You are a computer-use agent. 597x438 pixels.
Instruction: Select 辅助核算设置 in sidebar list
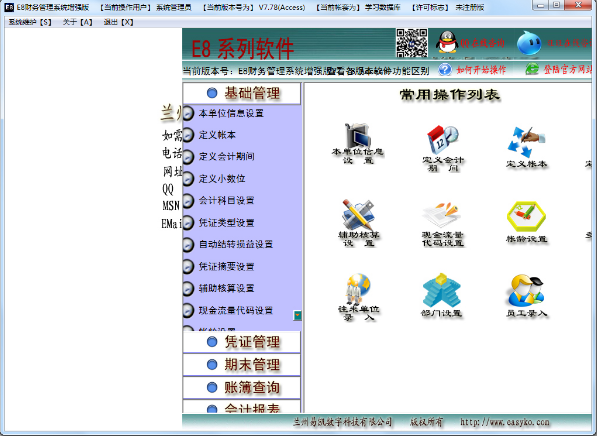coord(227,288)
